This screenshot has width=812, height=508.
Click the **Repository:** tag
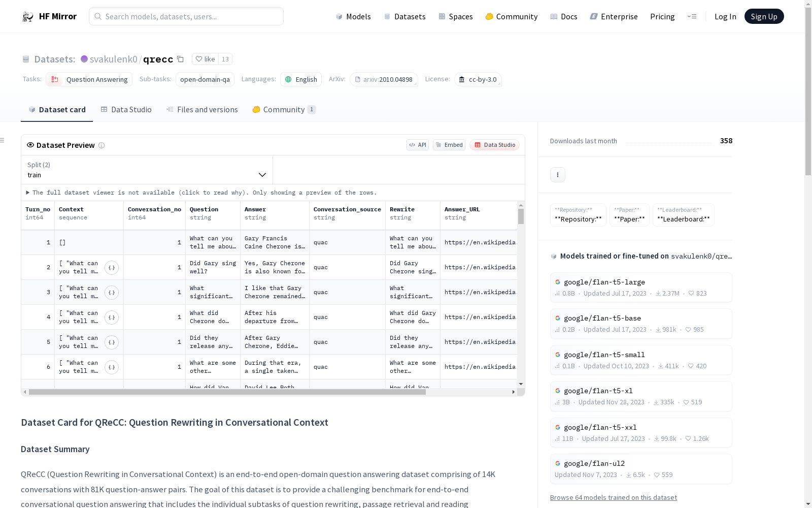click(x=578, y=215)
